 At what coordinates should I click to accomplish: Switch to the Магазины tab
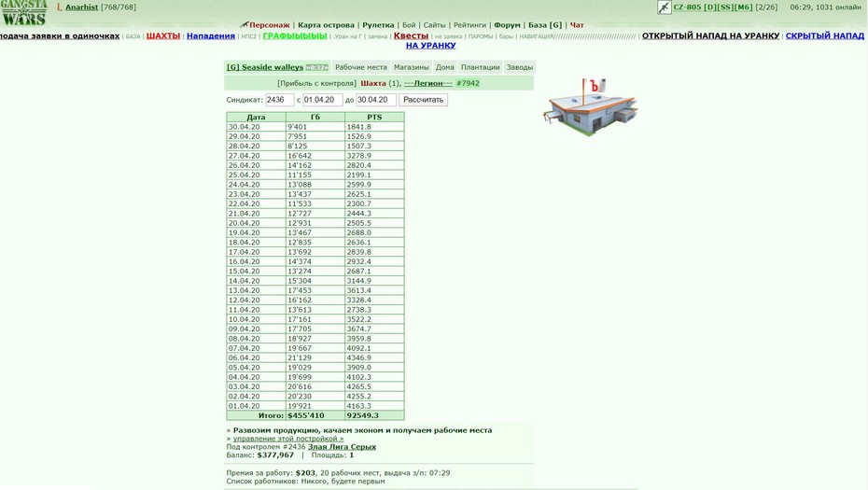coord(412,67)
